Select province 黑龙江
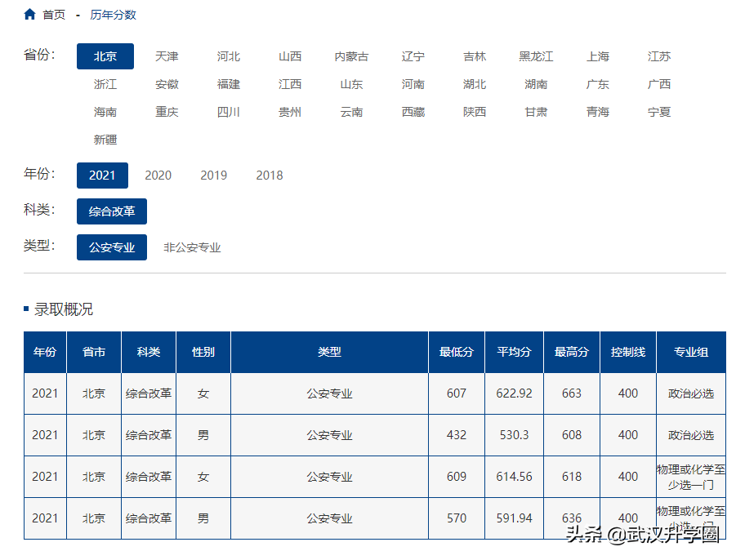The width and height of the screenshot is (736, 560). 536,56
